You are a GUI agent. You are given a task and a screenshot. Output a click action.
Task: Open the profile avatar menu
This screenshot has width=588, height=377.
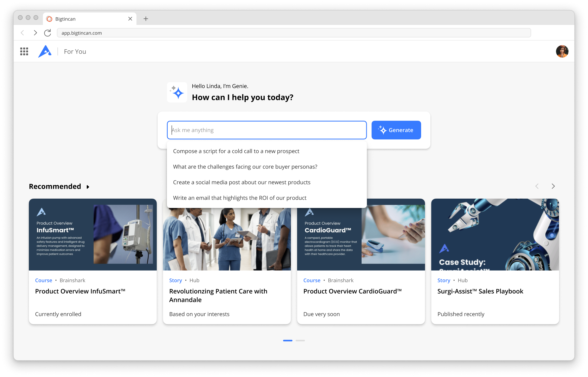point(562,51)
